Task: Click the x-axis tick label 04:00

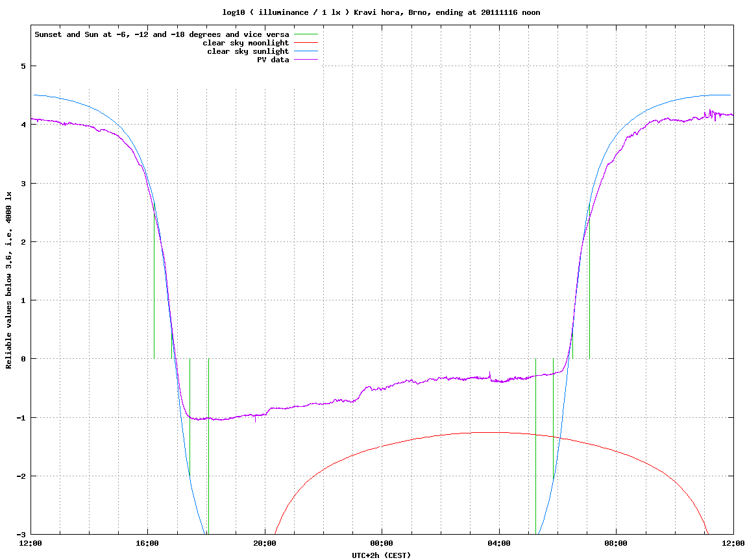Action: [499, 543]
